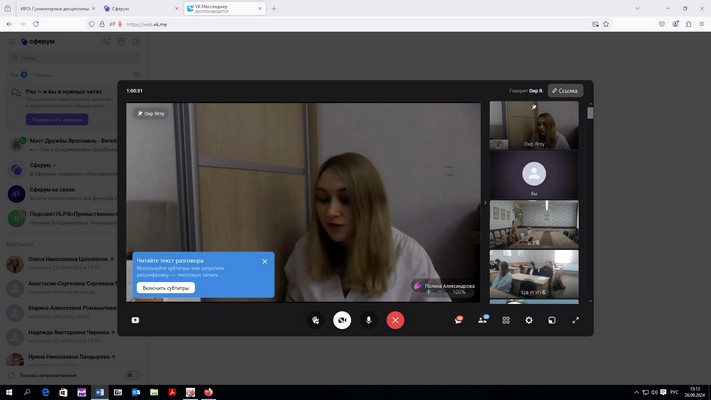
Task: Switch to ИРО Гуманитарные дисциплины tab
Action: coord(54,9)
